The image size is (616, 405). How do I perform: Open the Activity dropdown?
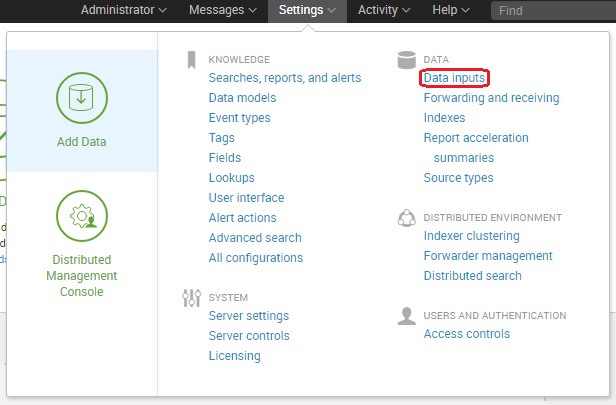pyautogui.click(x=384, y=10)
